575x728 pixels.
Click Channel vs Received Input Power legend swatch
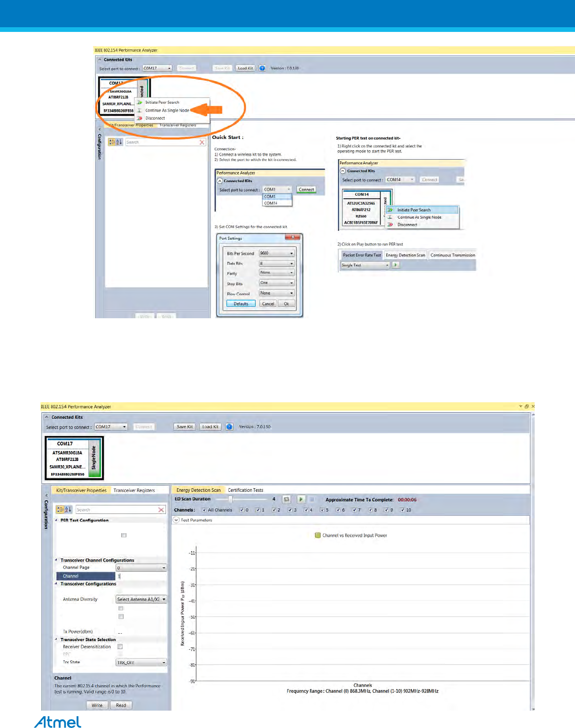(x=318, y=535)
